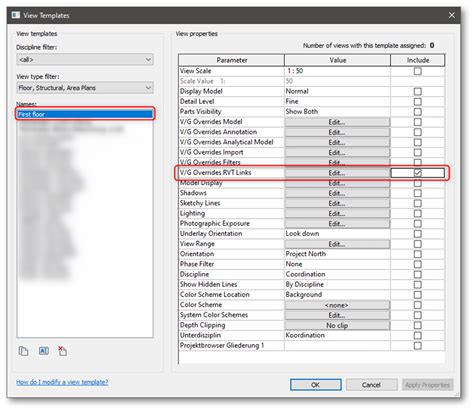
Task: Toggle Include checkbox for Underlay Orientation
Action: point(417,234)
